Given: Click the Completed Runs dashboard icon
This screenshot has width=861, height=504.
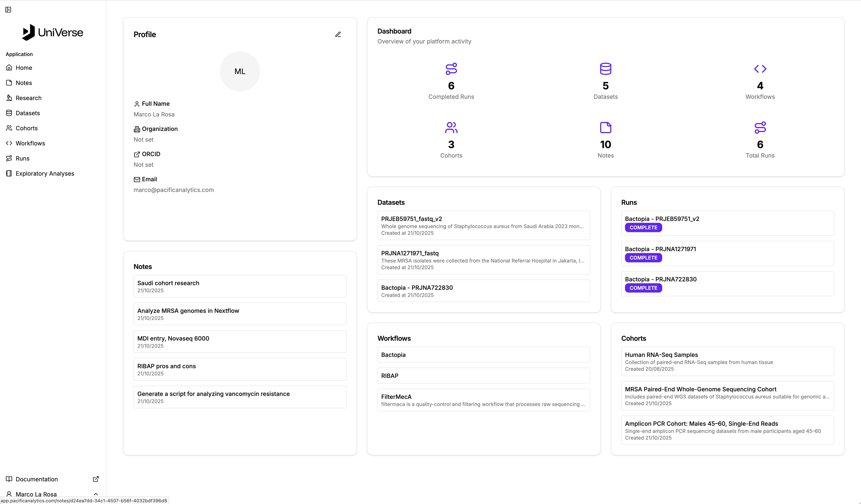Looking at the screenshot, I should pos(451,69).
